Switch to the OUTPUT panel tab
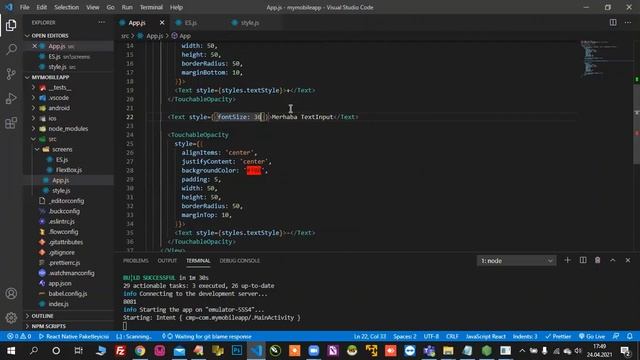Viewport: 640px width, 360px height. click(x=167, y=261)
